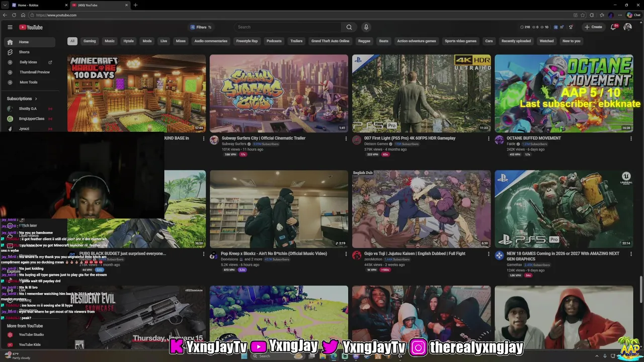
Task: Select the Live filter chip
Action: [164, 41]
